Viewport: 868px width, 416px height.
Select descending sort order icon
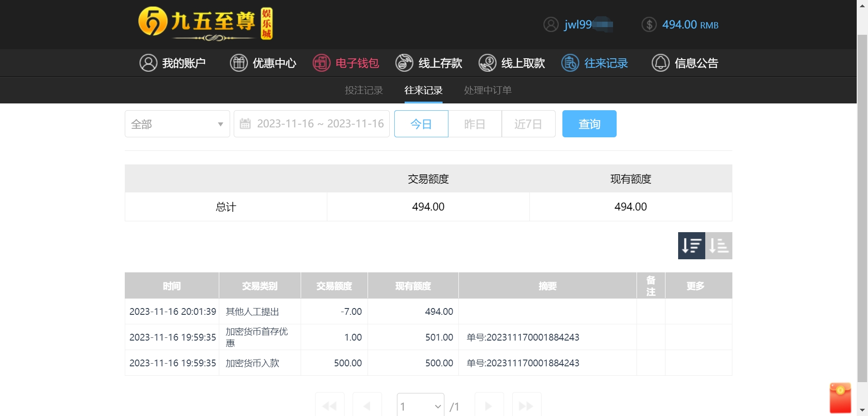(x=691, y=246)
